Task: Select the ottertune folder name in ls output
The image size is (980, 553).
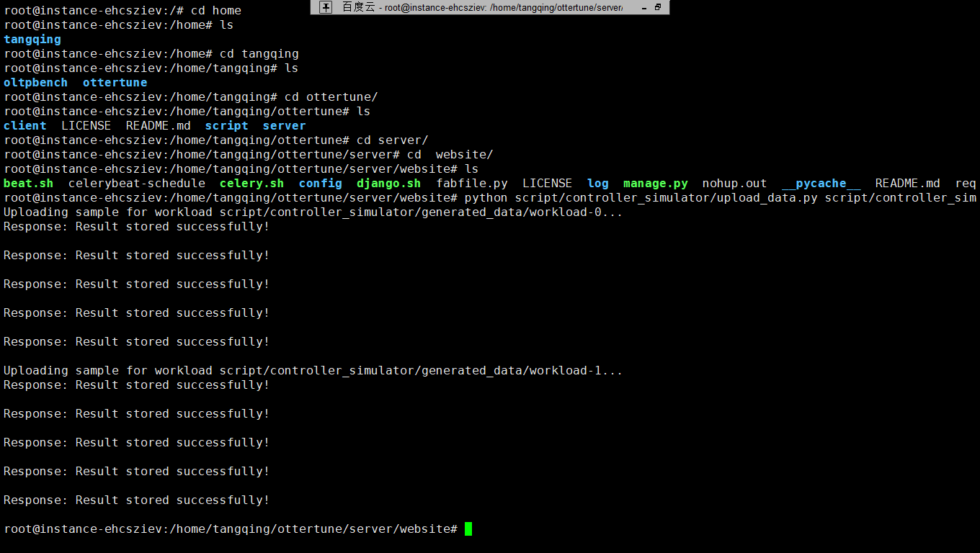Action: click(115, 82)
